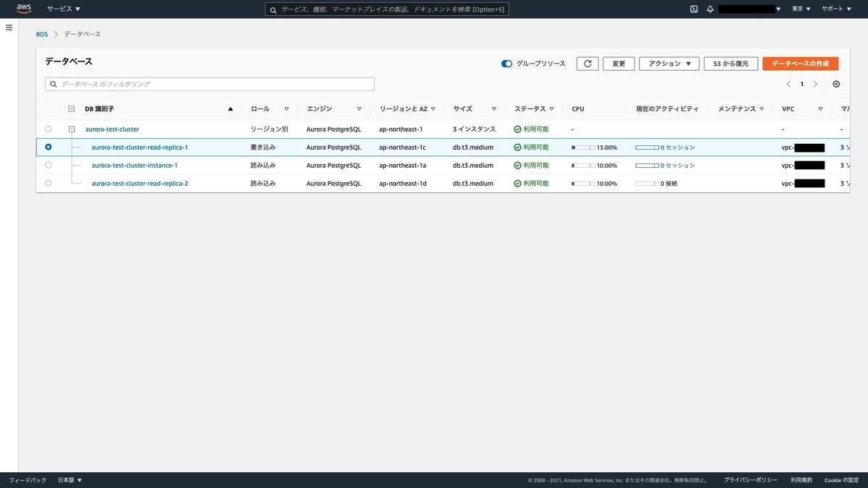Go to next page arrow
Viewport: 868px width, 488px height.
815,84
